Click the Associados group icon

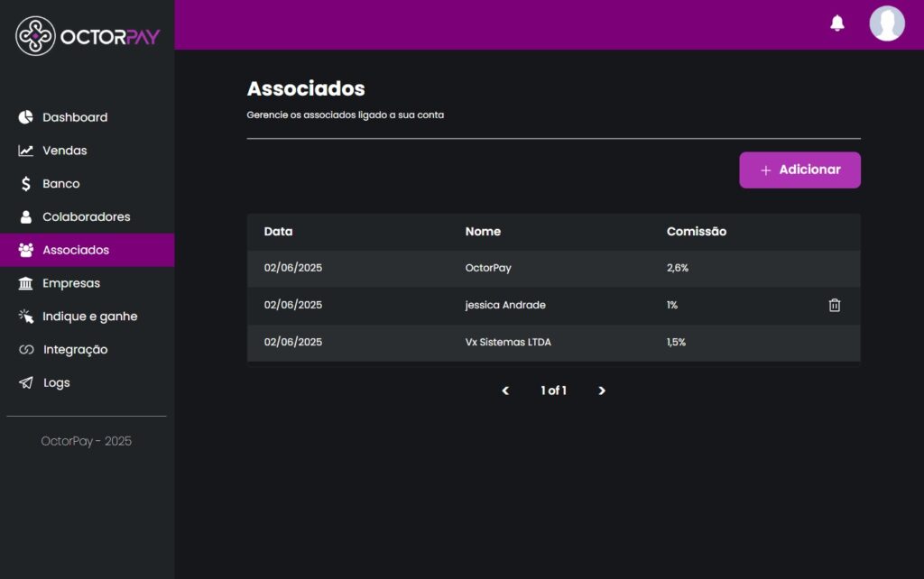tap(25, 250)
